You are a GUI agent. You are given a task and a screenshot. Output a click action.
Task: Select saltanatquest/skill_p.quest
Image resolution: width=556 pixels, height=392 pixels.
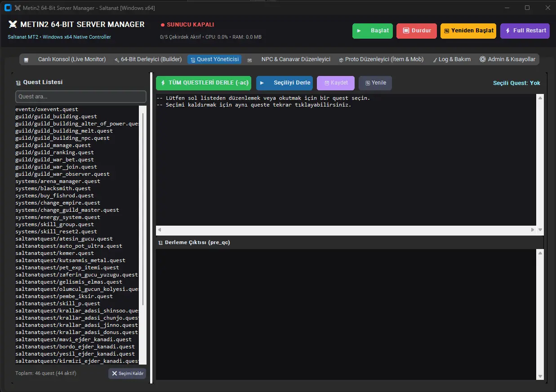(58, 303)
